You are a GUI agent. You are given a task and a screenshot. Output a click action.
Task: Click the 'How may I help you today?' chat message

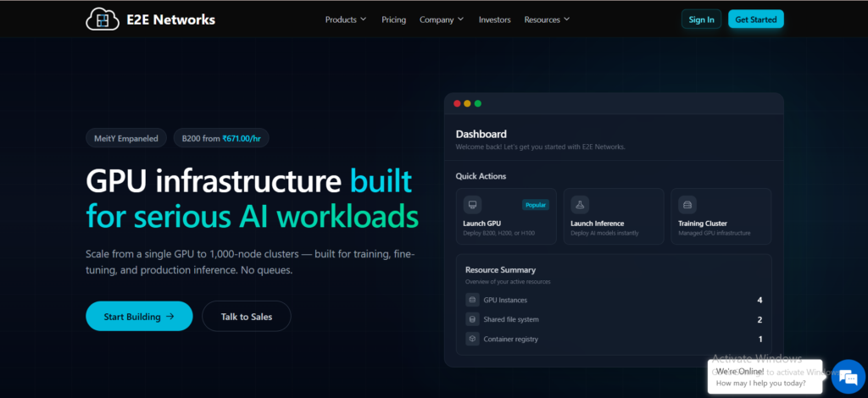pyautogui.click(x=760, y=383)
